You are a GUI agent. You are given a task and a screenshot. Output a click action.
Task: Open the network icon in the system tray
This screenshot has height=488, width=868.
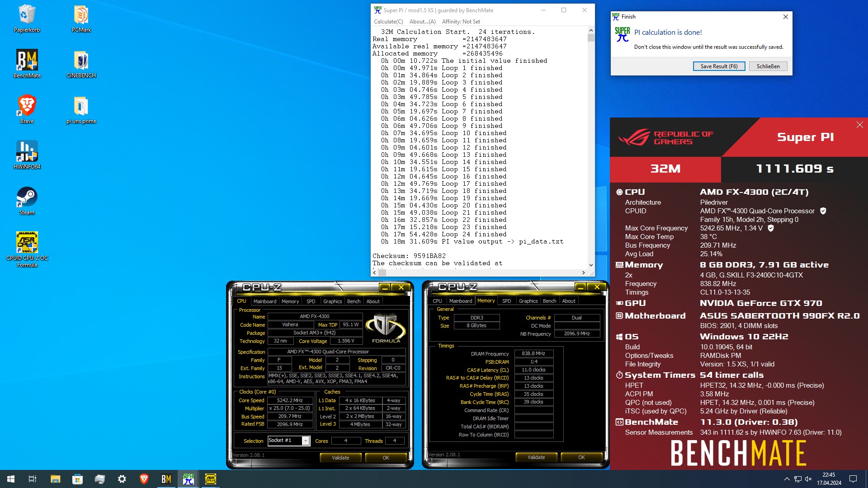click(x=798, y=479)
